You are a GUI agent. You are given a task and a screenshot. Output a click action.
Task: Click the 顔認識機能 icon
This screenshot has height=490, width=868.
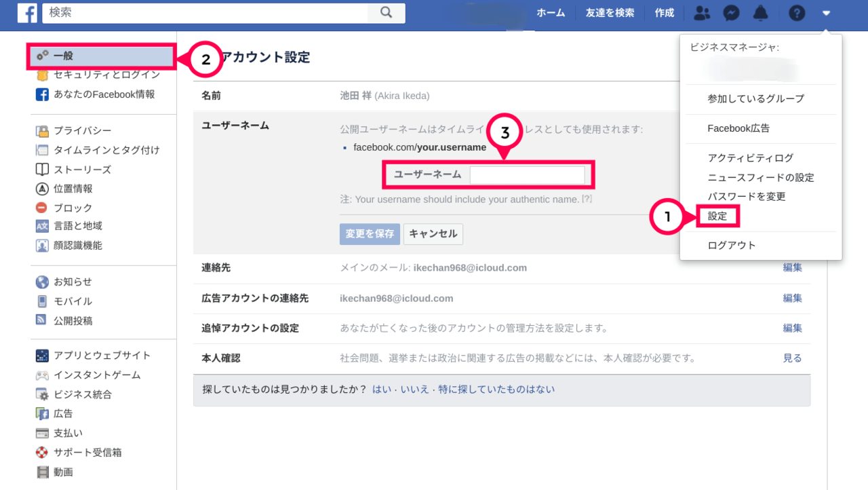(42, 246)
